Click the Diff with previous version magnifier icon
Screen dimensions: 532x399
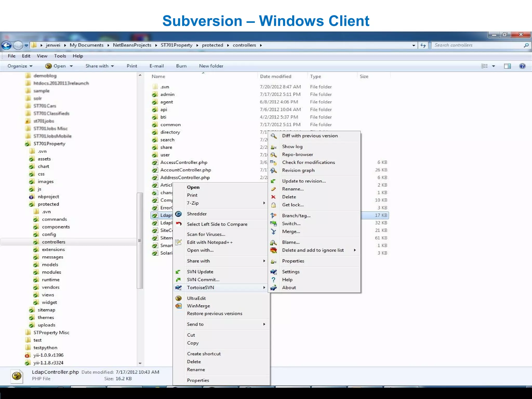click(274, 136)
